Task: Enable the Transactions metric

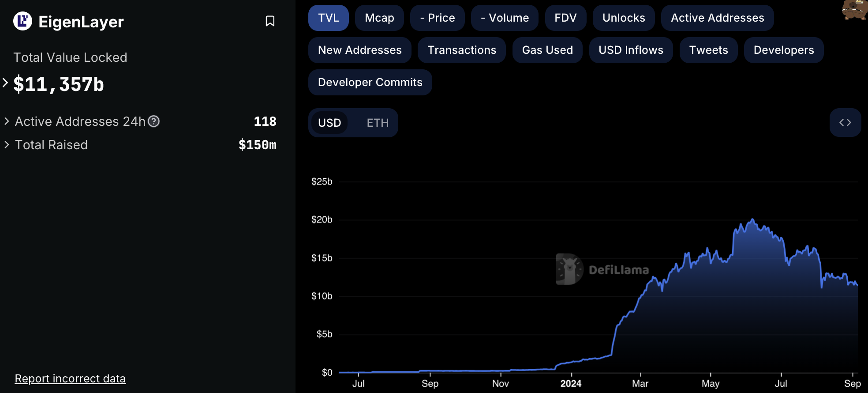Action: 462,50
